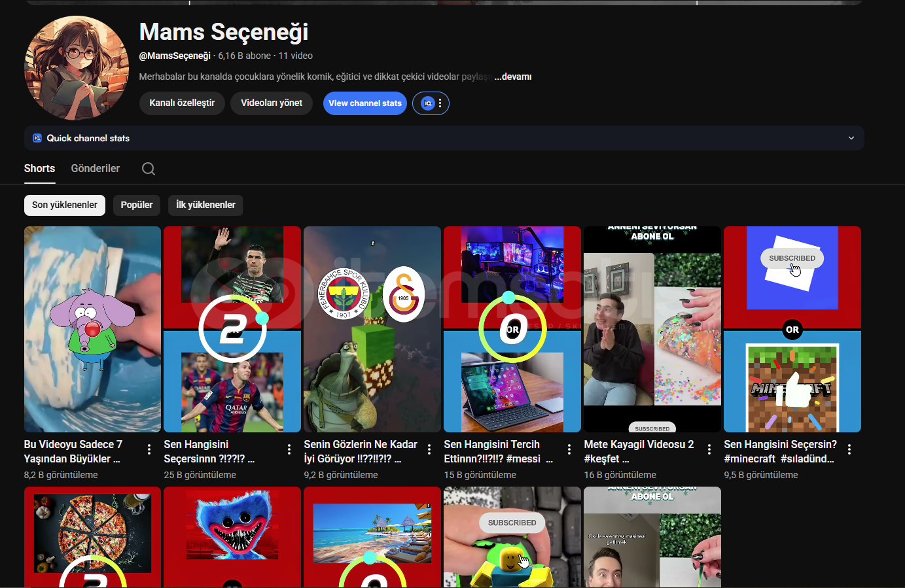Select the 'Son yüklenenler' filter chip
905x588 pixels.
click(65, 205)
